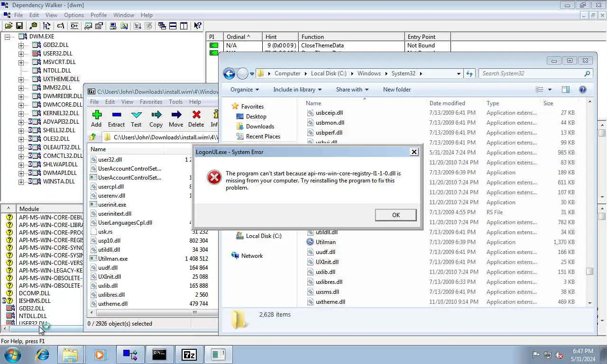Screen dimensions: 607x364
Task: Open Tools menu in 7-Zip
Action: tap(175, 102)
